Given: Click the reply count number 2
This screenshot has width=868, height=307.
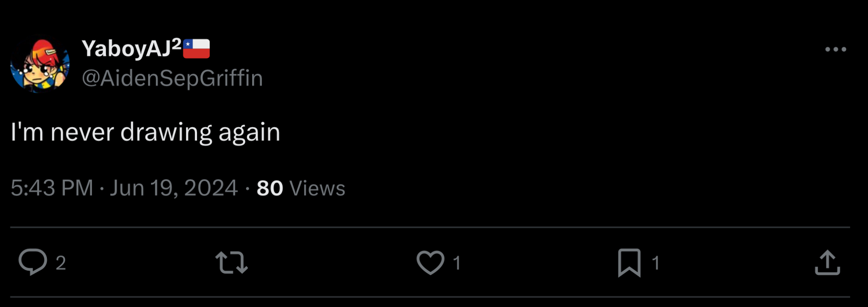Looking at the screenshot, I should (x=61, y=263).
